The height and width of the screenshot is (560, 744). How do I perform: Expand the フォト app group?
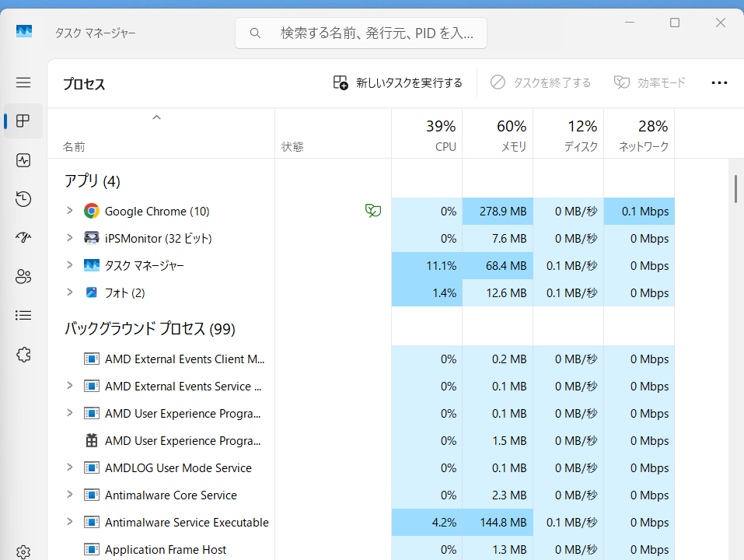pyautogui.click(x=69, y=292)
